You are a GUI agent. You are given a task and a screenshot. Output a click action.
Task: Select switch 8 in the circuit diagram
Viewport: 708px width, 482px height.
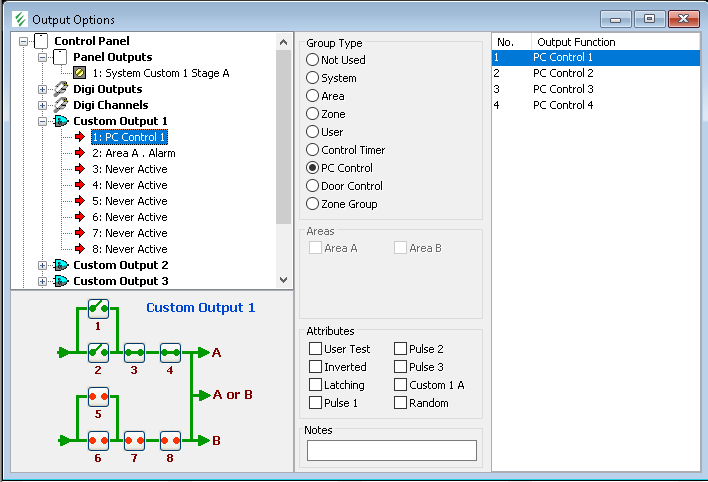[x=170, y=440]
